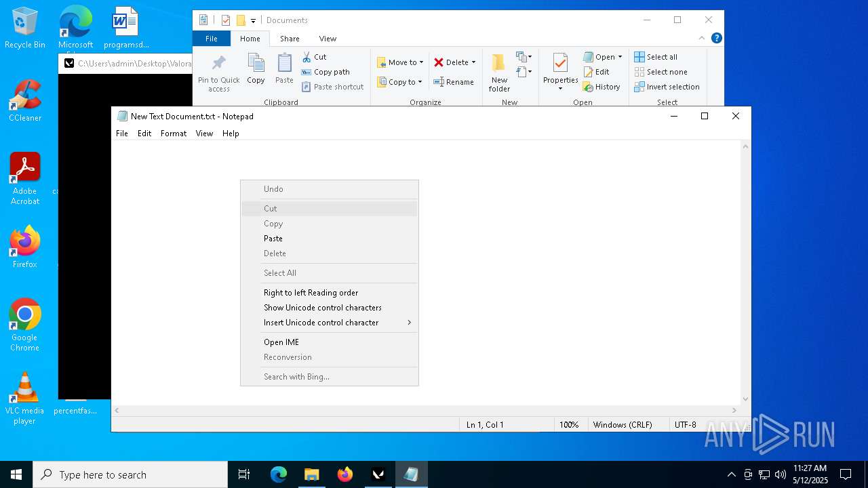The width and height of the screenshot is (868, 488).
Task: Select the CCleaner desktop shortcut
Action: (25, 101)
